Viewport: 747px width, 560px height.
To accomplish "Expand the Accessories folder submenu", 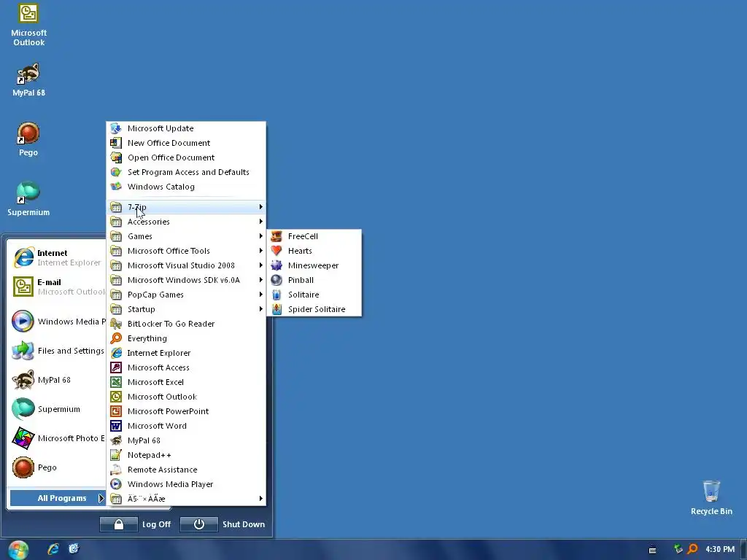I will pos(186,222).
